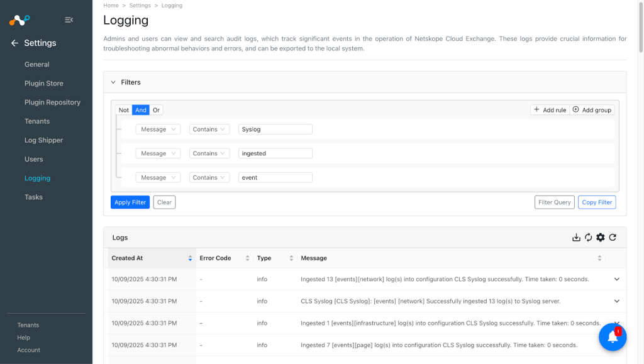The height and width of the screenshot is (364, 644).
Task: Open Plugin Store page
Action: [x=44, y=84]
